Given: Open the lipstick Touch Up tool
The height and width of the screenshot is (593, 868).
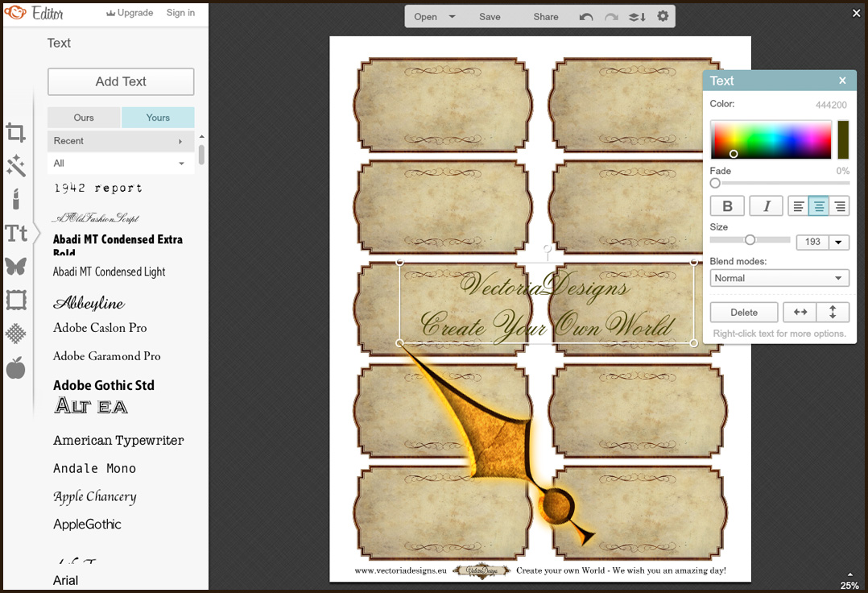Looking at the screenshot, I should coord(15,199).
